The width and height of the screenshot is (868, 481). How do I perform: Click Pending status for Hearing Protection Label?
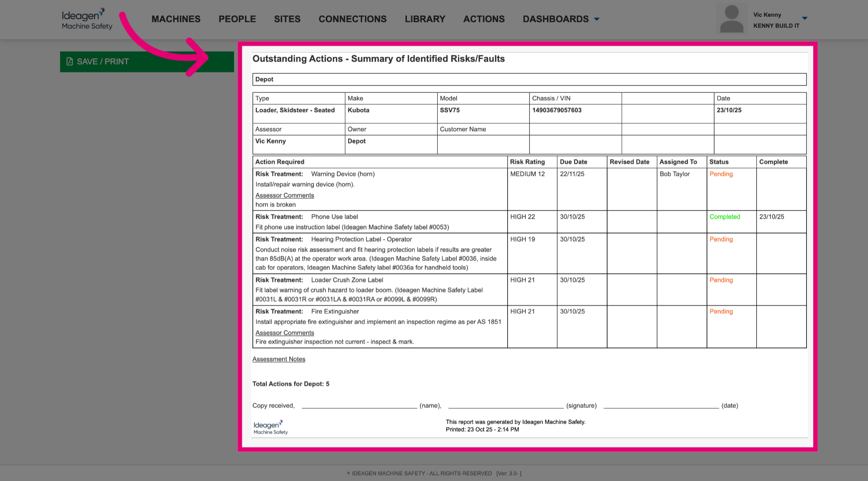721,240
